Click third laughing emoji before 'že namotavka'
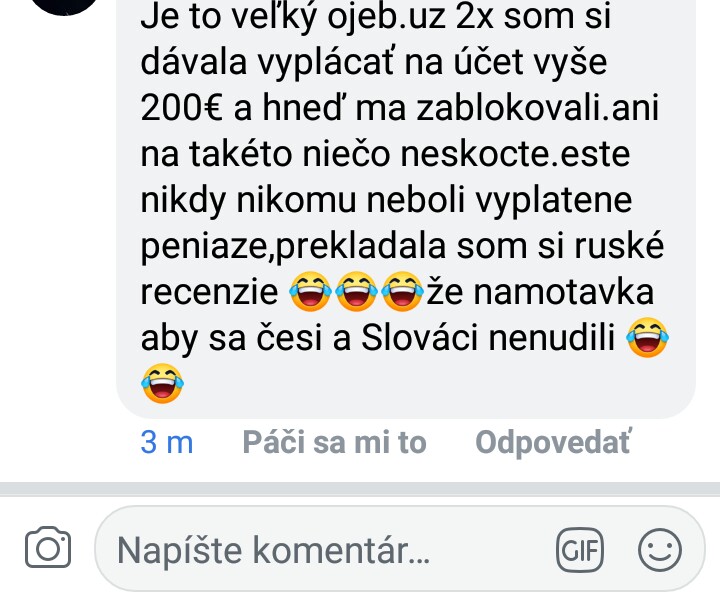Image resolution: width=720 pixels, height=602 pixels. click(402, 291)
